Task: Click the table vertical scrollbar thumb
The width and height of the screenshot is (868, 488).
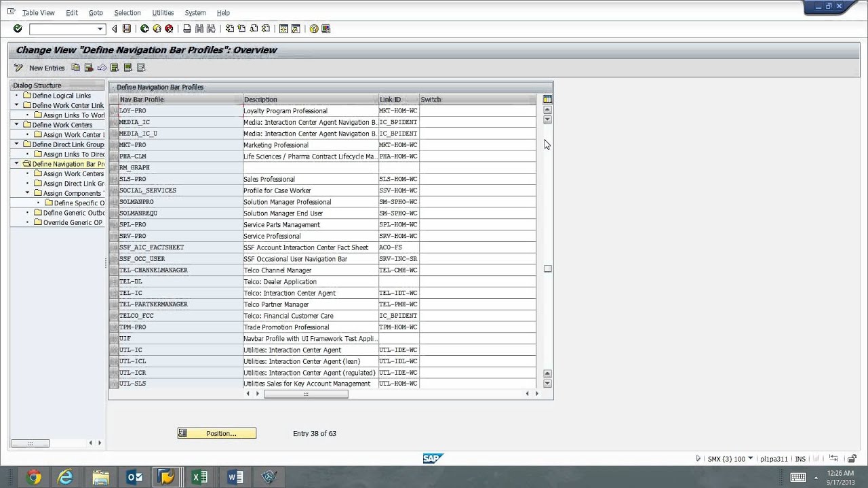Action: [x=548, y=269]
